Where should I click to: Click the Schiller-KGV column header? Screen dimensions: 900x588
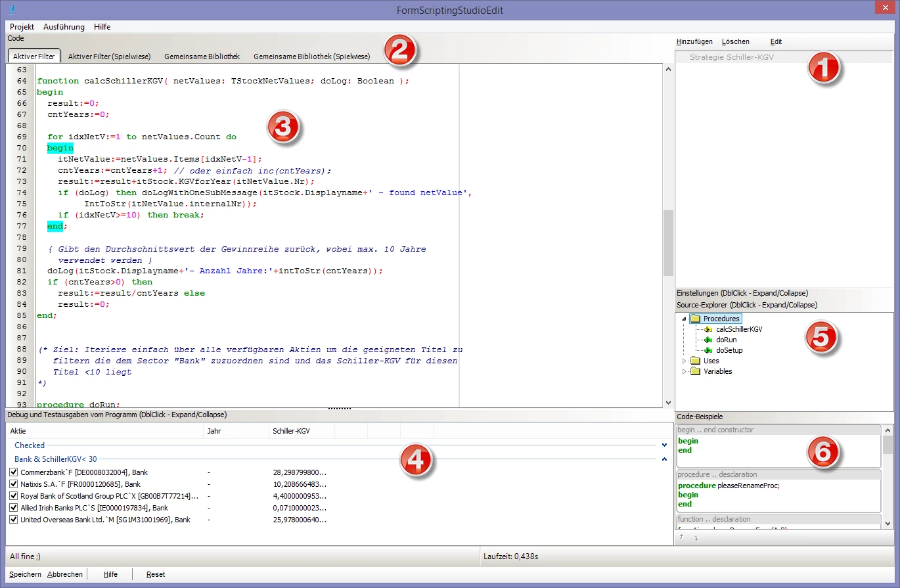coord(302,431)
